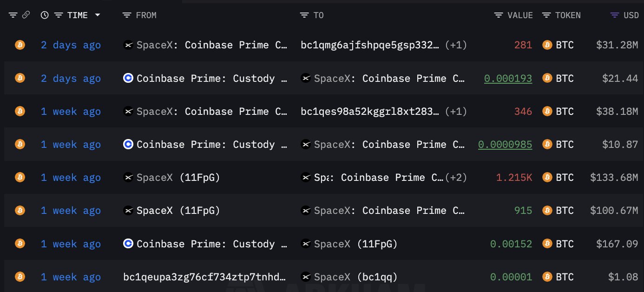644x292 pixels.
Task: Open the filter icon beside TO column
Action: [x=304, y=15]
